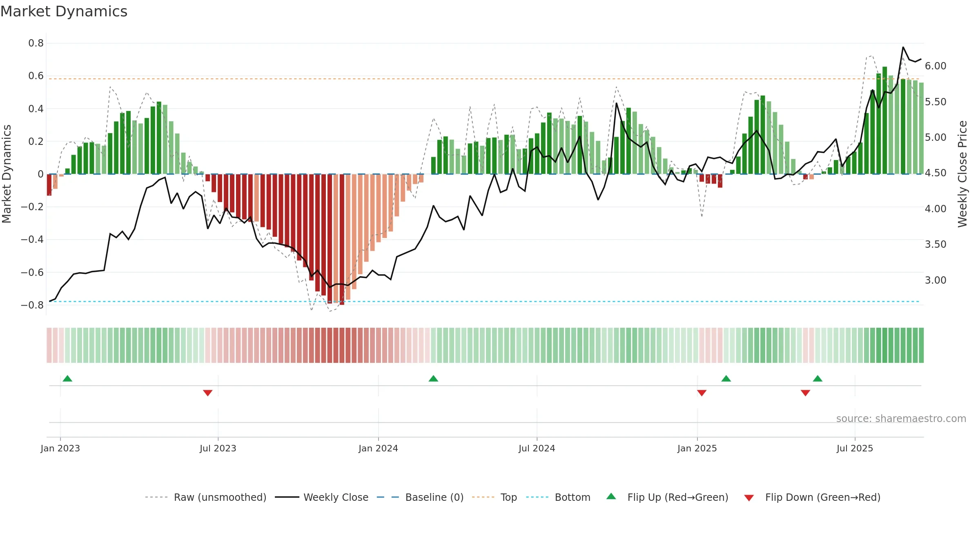This screenshot has width=980, height=551.
Task: Click the −0.6 tick on left axis
Action: tap(32, 272)
